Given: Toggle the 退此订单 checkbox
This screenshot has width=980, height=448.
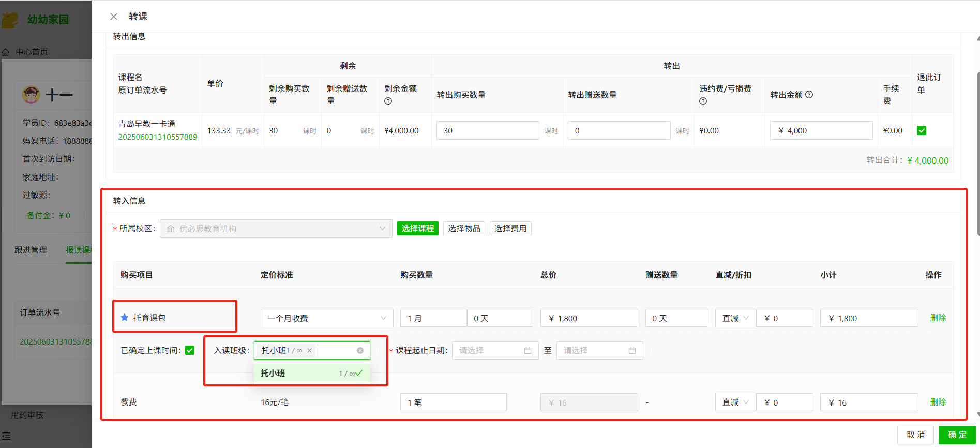Looking at the screenshot, I should click(921, 130).
